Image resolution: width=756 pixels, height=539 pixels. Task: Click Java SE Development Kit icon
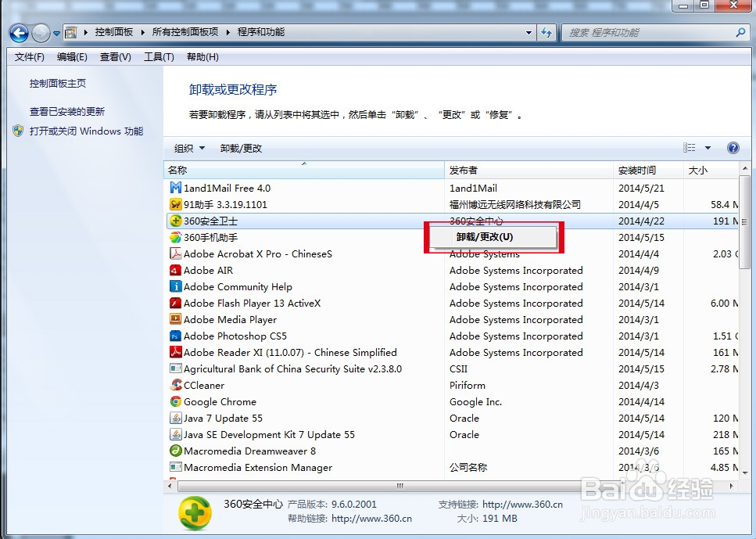pos(175,434)
